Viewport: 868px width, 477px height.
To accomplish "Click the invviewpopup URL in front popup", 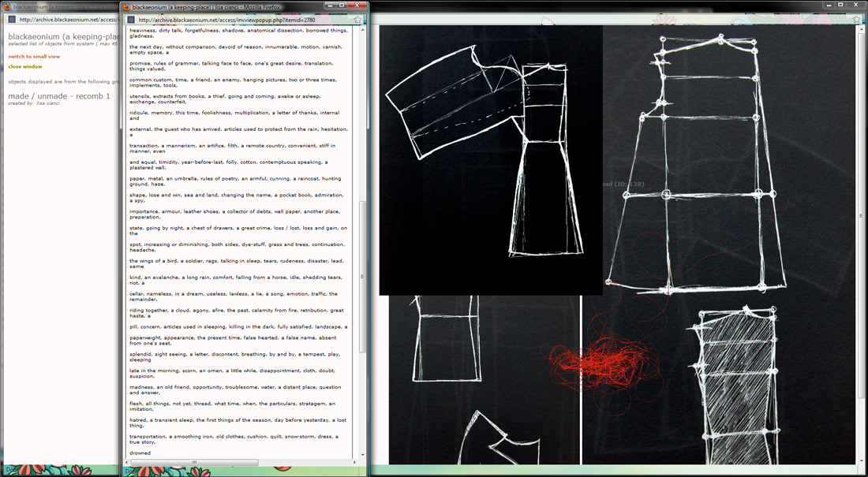I will tap(226, 20).
